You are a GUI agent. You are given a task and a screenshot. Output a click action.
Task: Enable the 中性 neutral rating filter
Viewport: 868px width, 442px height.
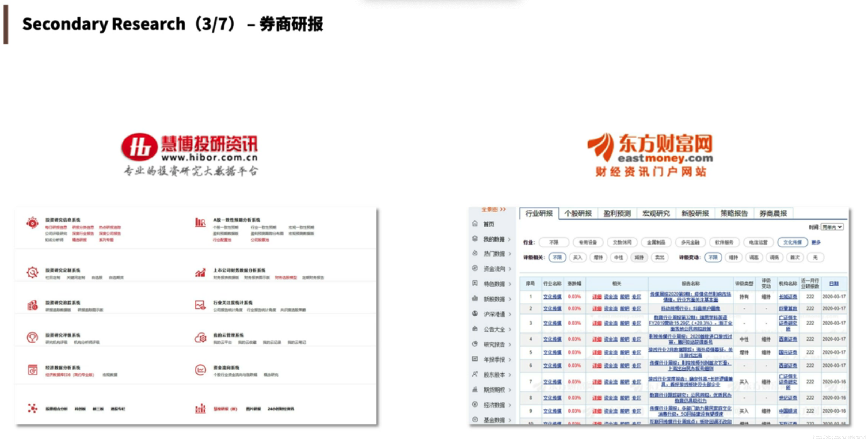[619, 258]
